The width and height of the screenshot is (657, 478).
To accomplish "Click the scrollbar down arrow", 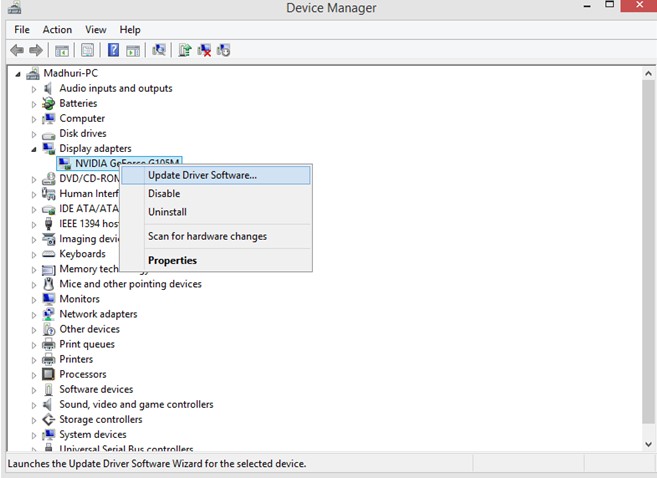I will [x=648, y=444].
